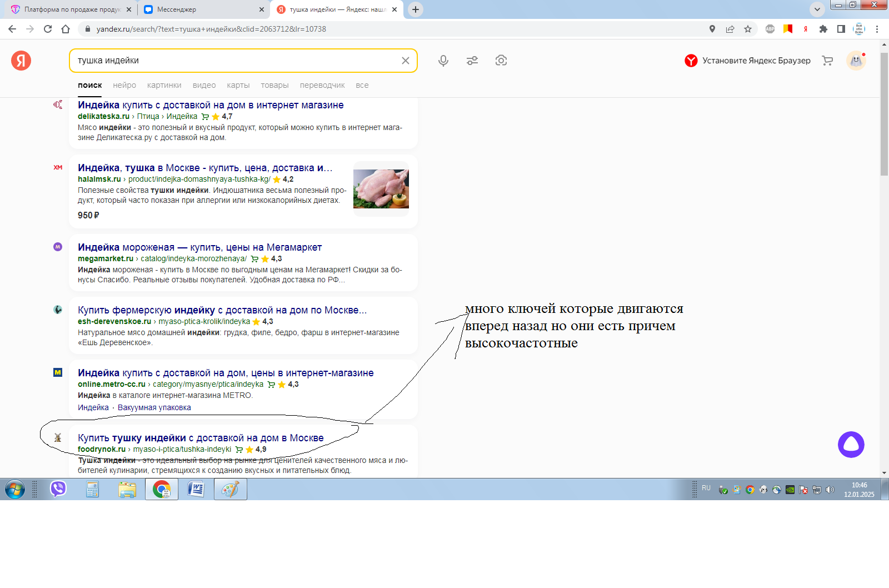This screenshot has height=588, width=889.
Task: Open the volume speaker tray icon
Action: 830,490
